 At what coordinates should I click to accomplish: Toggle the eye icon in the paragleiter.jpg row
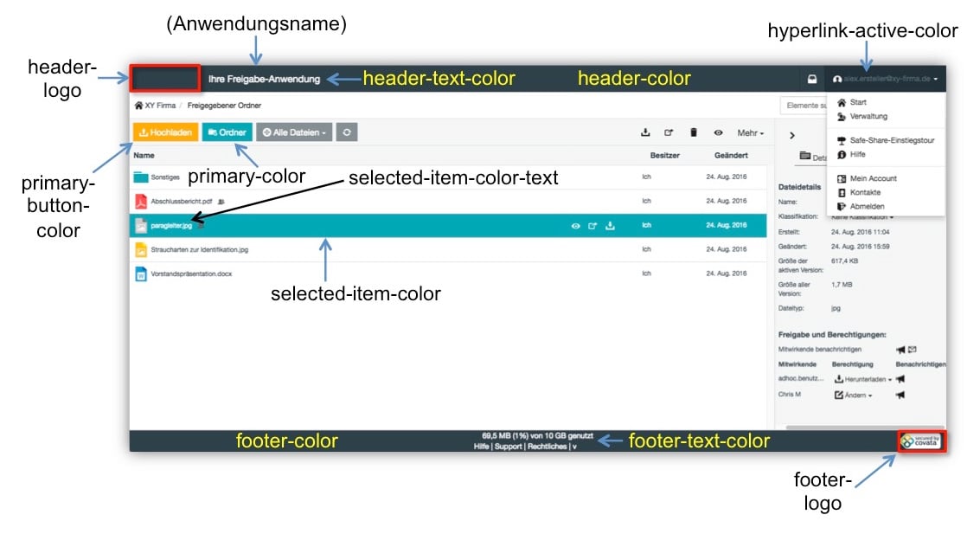(575, 226)
